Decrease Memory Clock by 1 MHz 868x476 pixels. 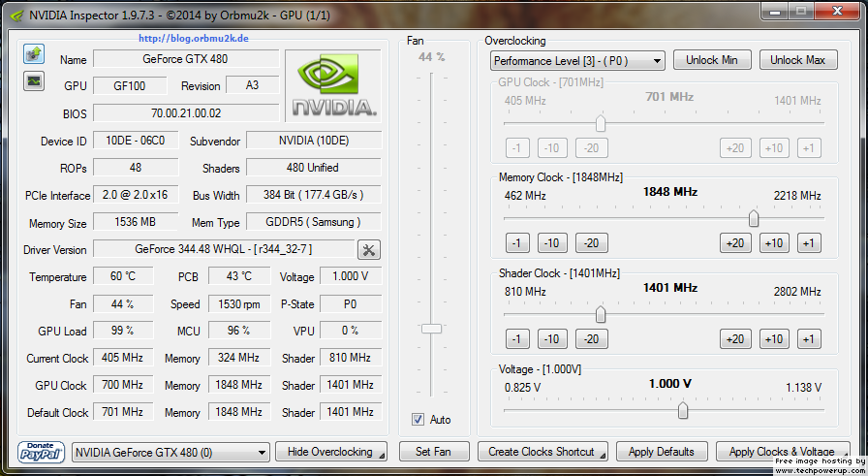point(517,242)
